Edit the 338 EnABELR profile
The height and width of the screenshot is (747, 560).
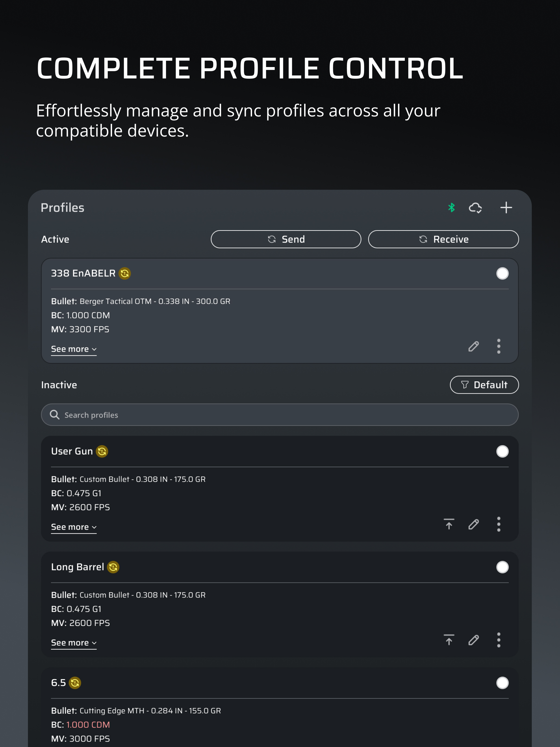point(474,346)
